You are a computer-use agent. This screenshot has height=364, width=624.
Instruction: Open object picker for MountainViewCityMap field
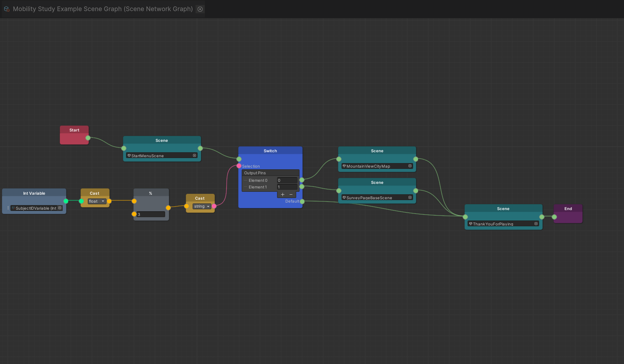pos(410,166)
